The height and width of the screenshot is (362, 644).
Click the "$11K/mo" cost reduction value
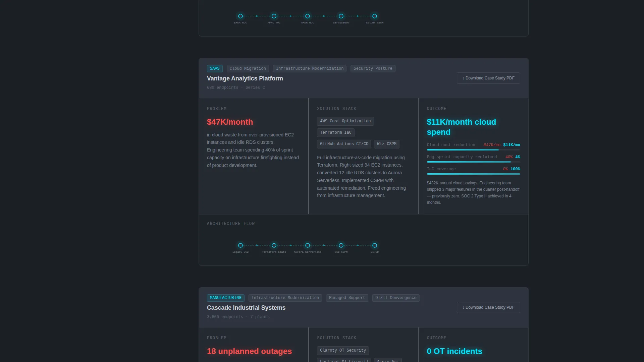point(512,145)
